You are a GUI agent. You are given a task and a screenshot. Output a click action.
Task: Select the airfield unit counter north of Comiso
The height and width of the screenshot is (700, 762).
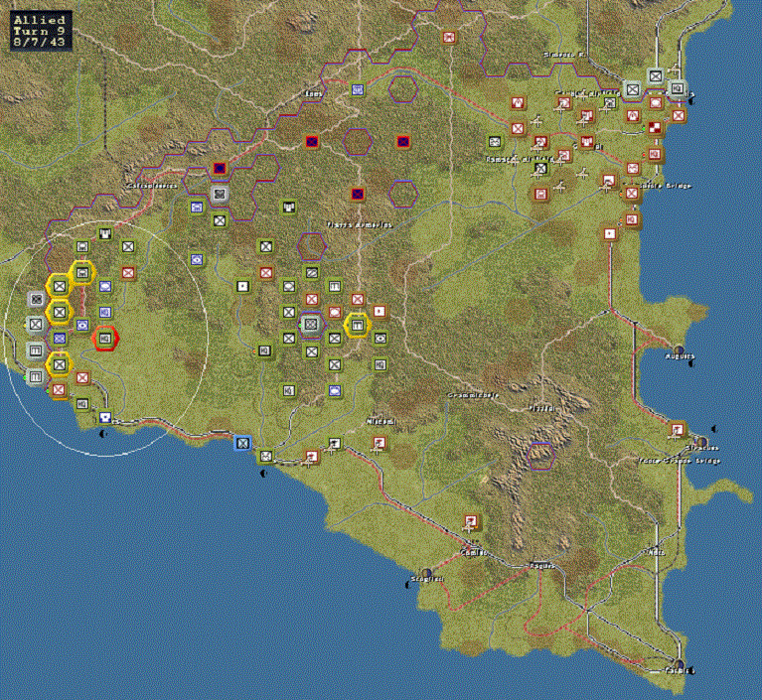pyautogui.click(x=471, y=521)
